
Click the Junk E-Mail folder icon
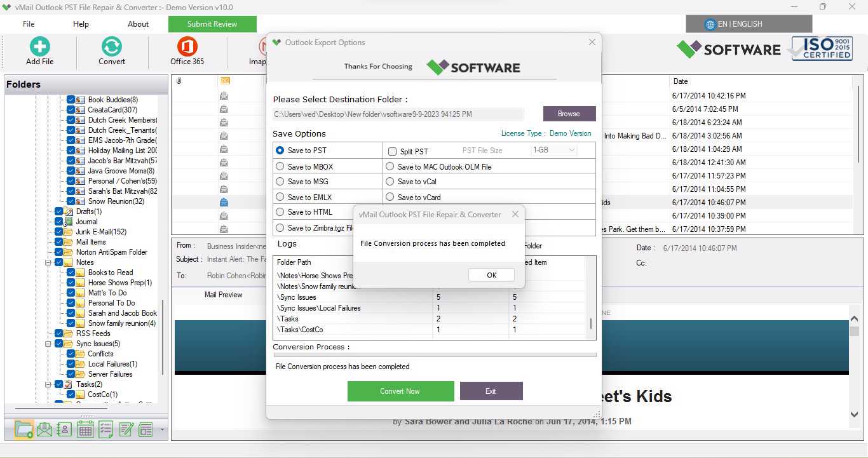[x=69, y=232]
